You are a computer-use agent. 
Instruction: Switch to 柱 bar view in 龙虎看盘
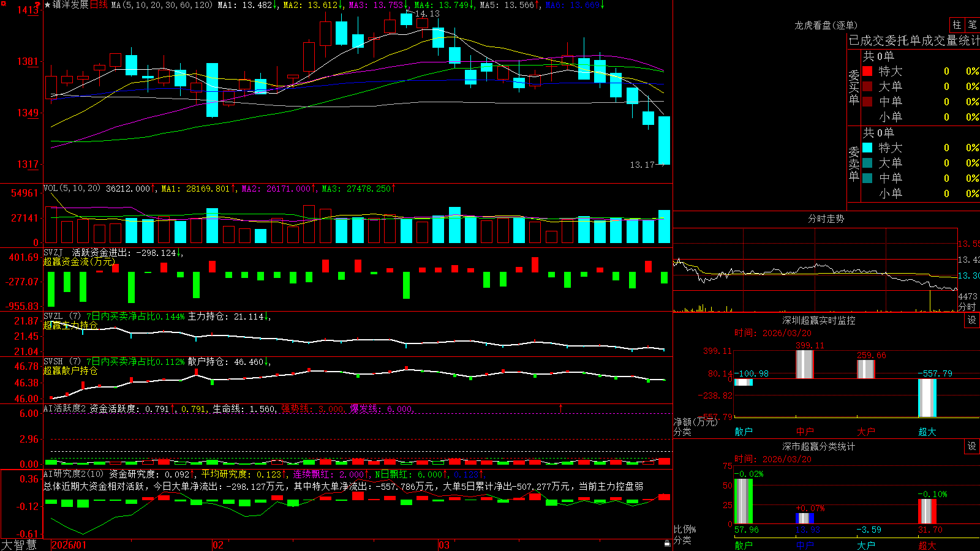click(957, 25)
